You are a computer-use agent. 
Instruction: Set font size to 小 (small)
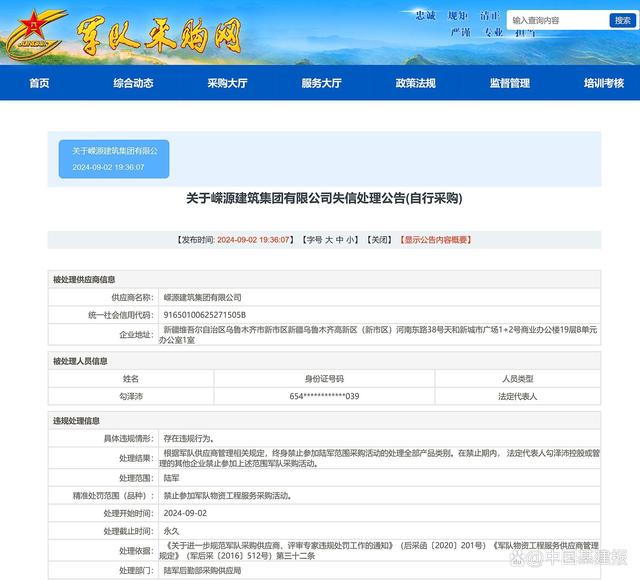(352, 240)
